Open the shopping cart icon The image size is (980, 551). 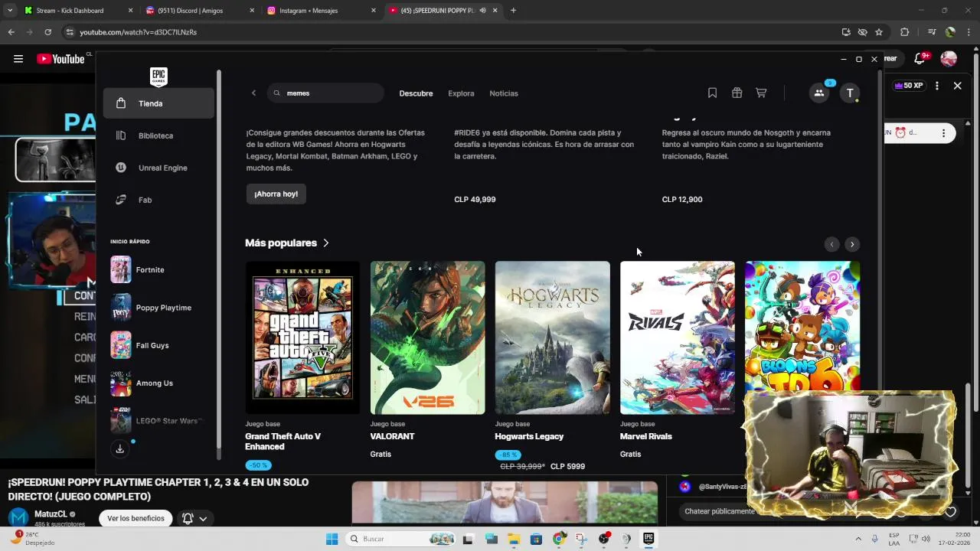click(x=761, y=93)
